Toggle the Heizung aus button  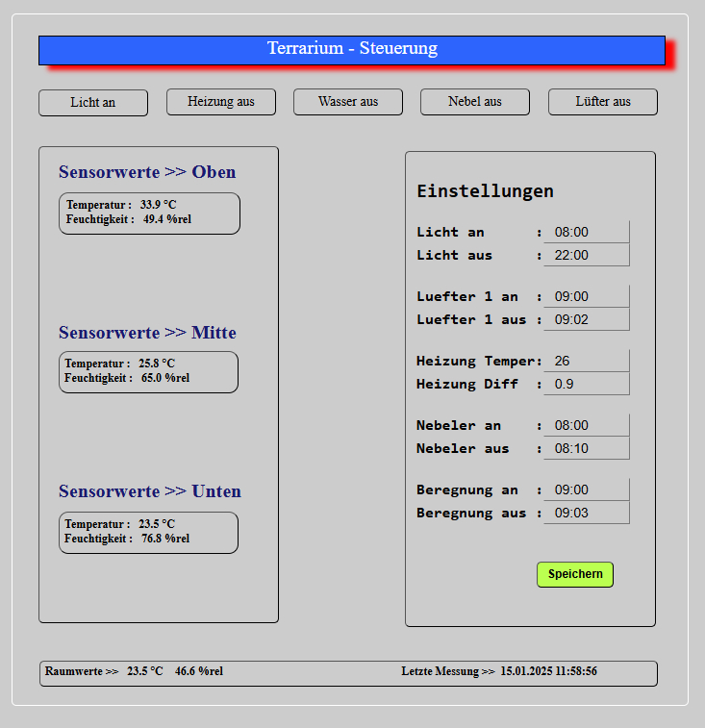(x=221, y=102)
